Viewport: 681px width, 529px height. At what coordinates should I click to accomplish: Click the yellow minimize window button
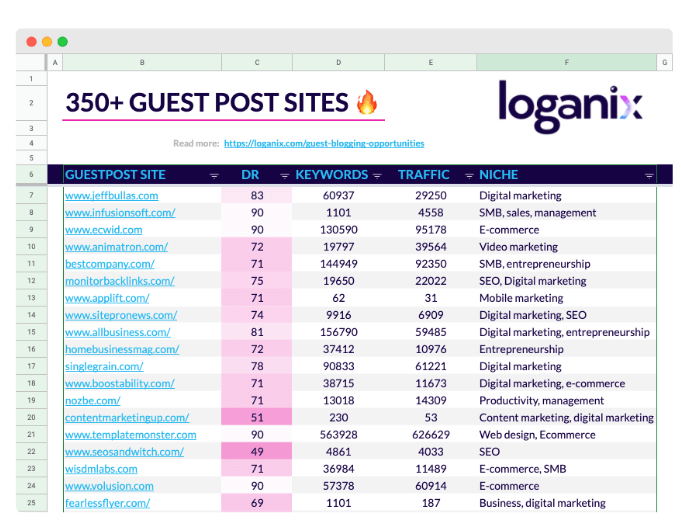[47, 42]
